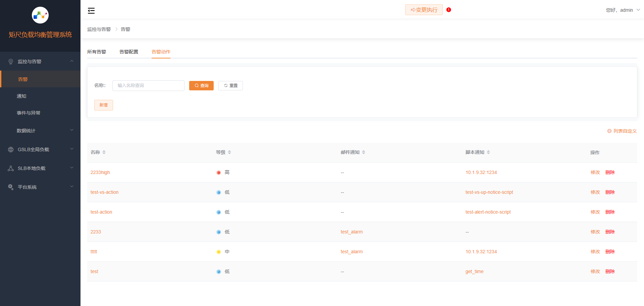
Task: Open the admin user dropdown
Action: (623, 10)
